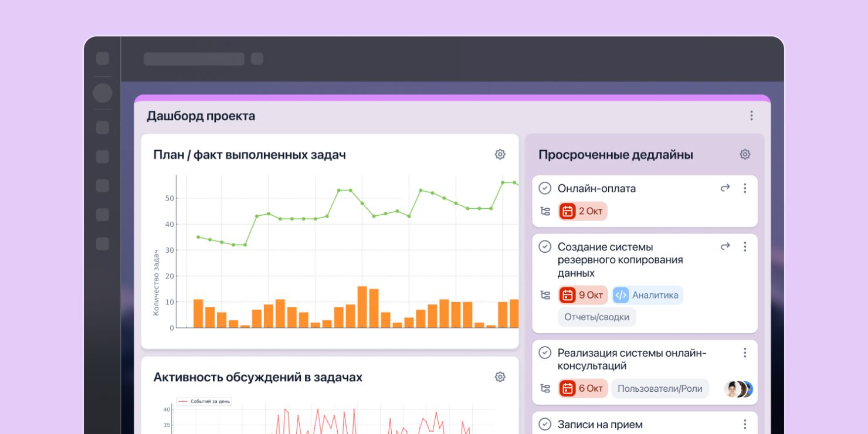Click the 2 Окт deadline badge

click(x=582, y=212)
